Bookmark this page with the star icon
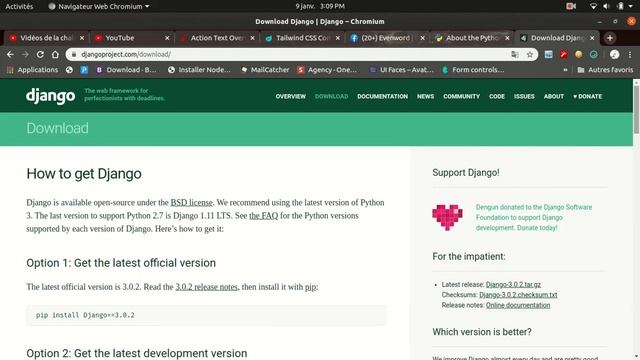 [530, 54]
